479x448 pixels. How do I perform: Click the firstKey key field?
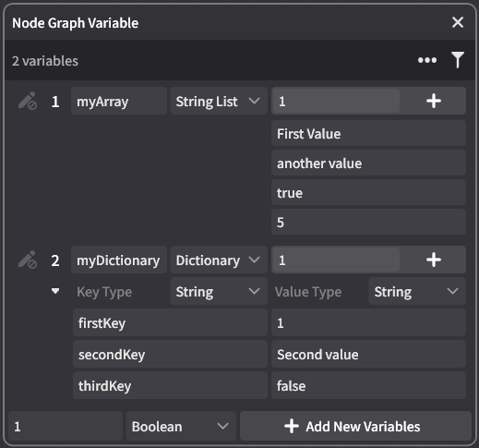click(x=170, y=323)
